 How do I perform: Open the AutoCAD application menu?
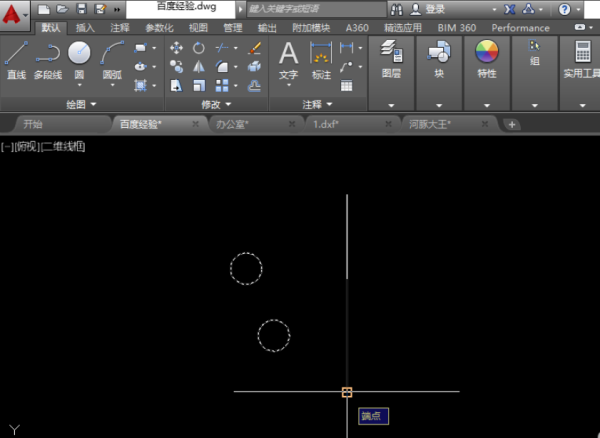pos(15,15)
